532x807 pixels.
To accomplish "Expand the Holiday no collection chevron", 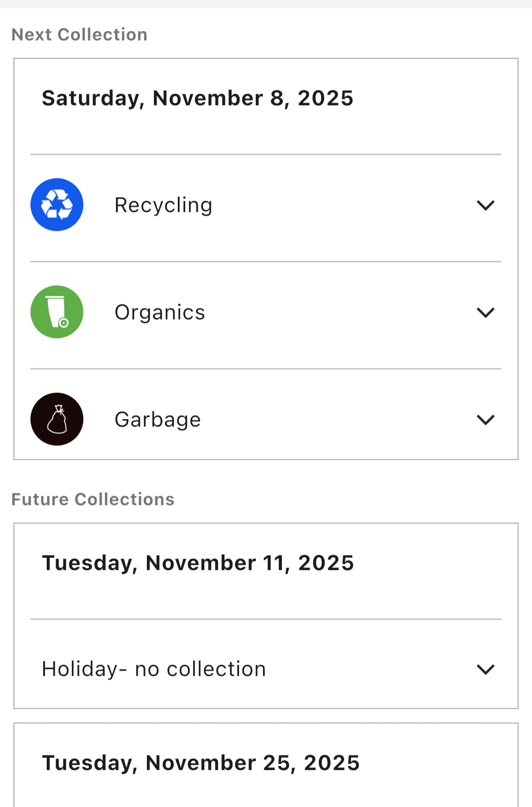I will pos(485,669).
